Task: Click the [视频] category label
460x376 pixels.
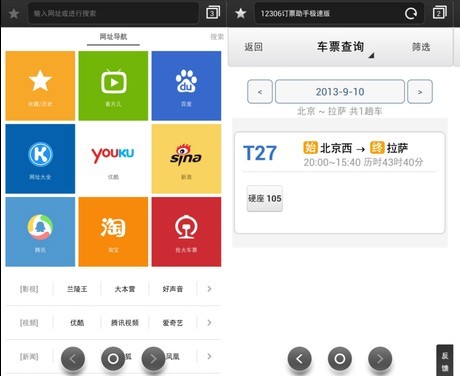Action: [x=29, y=323]
